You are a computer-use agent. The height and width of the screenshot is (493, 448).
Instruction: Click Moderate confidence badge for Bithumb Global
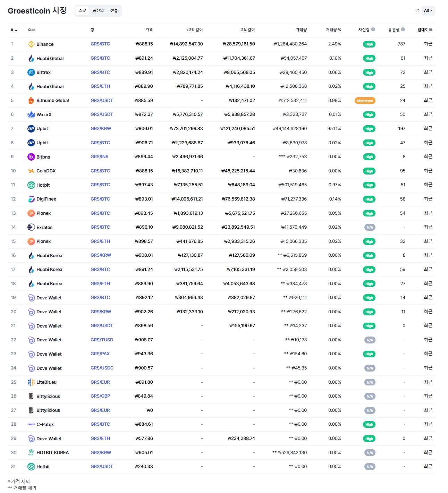pyautogui.click(x=365, y=101)
